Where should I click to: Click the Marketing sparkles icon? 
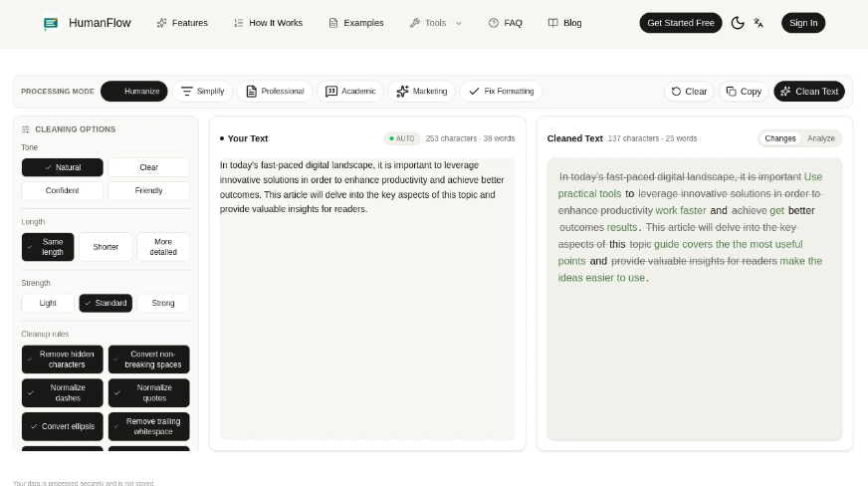tap(402, 92)
